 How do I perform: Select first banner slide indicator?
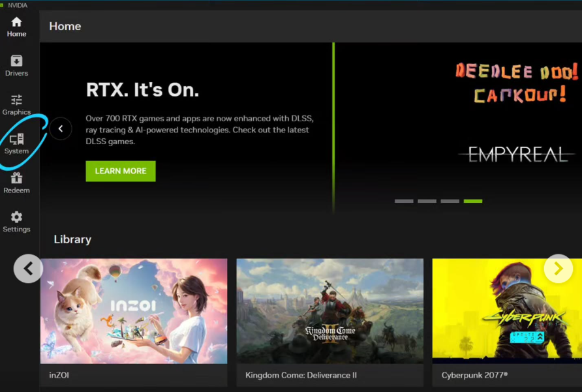coord(404,201)
